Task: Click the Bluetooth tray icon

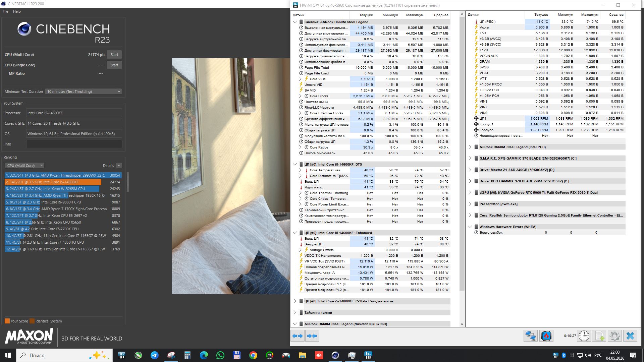Action: point(564,355)
